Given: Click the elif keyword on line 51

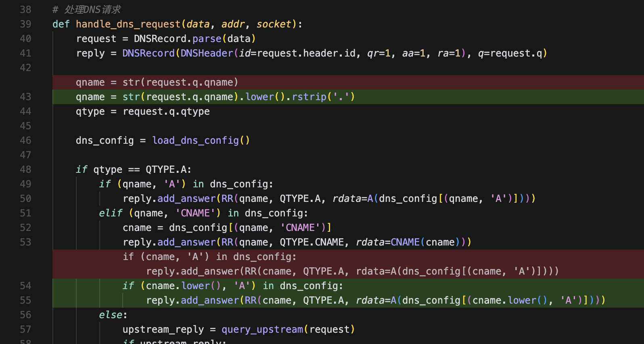Looking at the screenshot, I should coord(111,213).
